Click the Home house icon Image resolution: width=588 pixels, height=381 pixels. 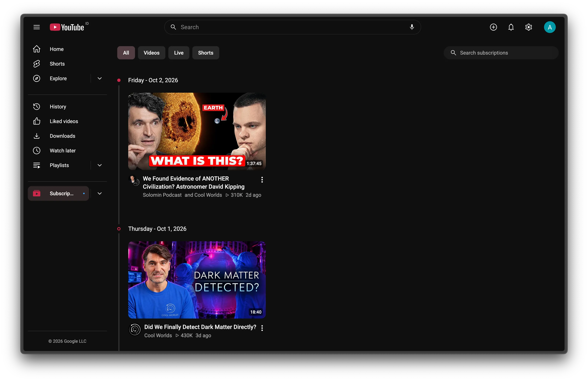(37, 49)
